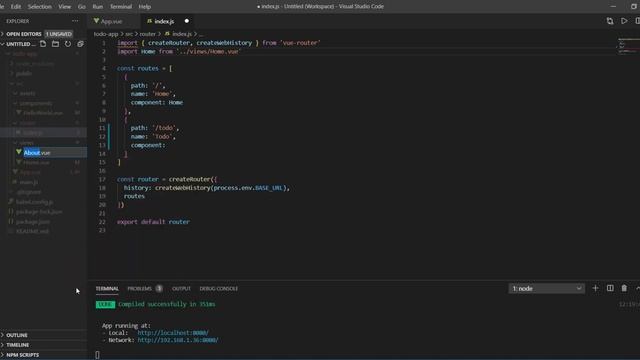Viewport: 640px width, 360px height.
Task: Click the JS icon on index.js tab
Action: (150, 21)
